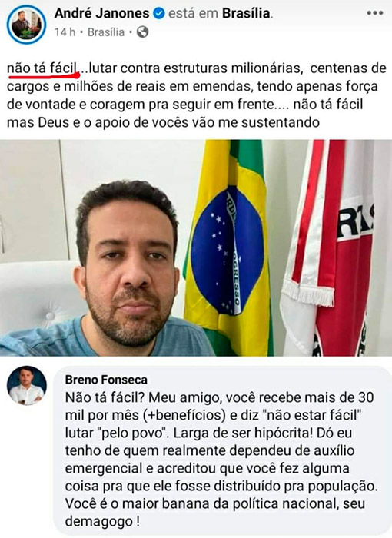Click the caption line mentioning "Deus e o apoio"
The image size is (392, 538).
[163, 122]
